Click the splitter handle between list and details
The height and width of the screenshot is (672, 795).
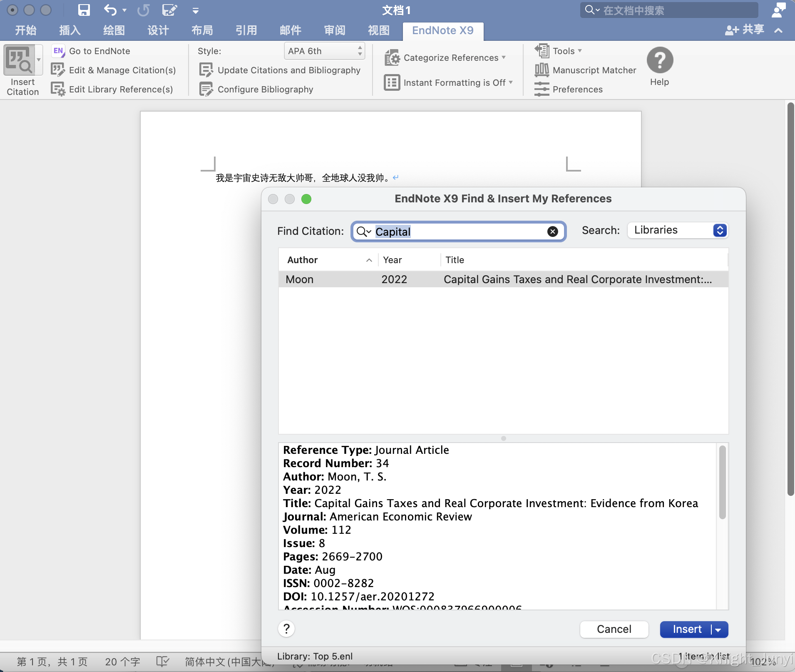point(503,438)
